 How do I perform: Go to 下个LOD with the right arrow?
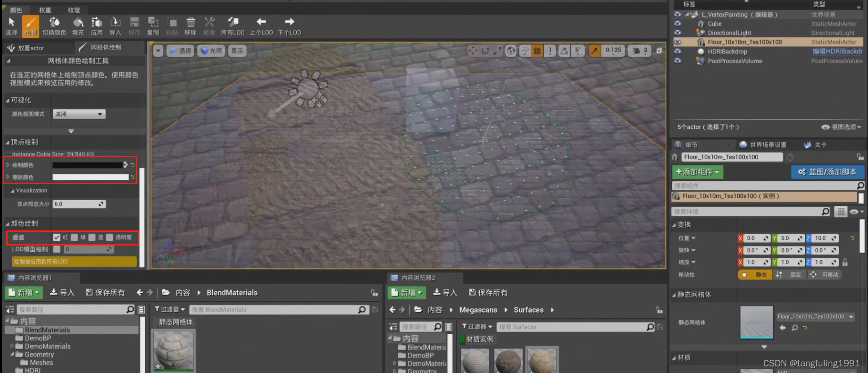point(289,26)
